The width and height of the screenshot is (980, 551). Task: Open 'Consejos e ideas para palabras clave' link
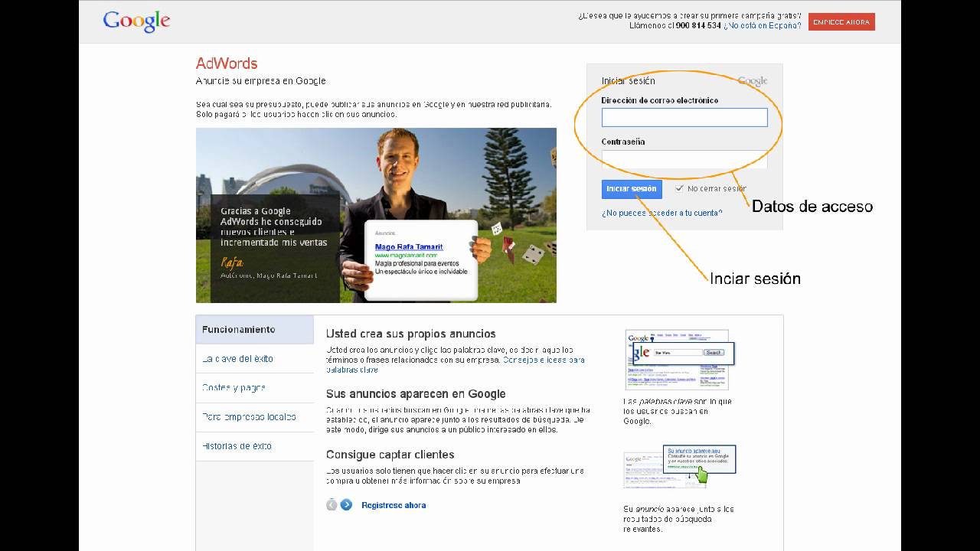[x=456, y=364]
